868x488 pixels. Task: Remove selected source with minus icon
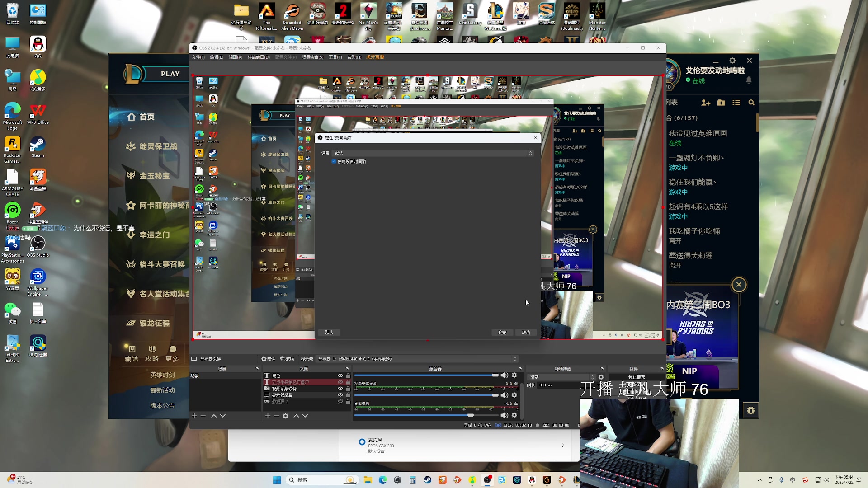(x=277, y=416)
